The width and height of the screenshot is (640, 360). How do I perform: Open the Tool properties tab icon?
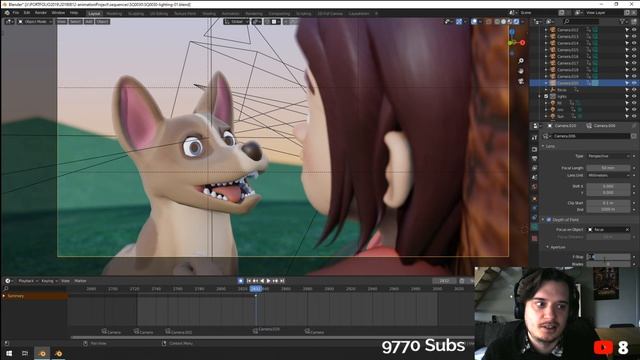(535, 138)
